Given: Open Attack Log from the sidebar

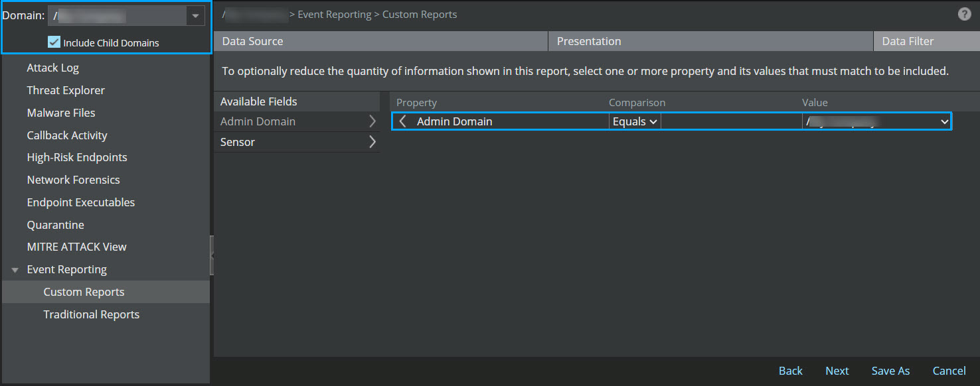Looking at the screenshot, I should 53,68.
